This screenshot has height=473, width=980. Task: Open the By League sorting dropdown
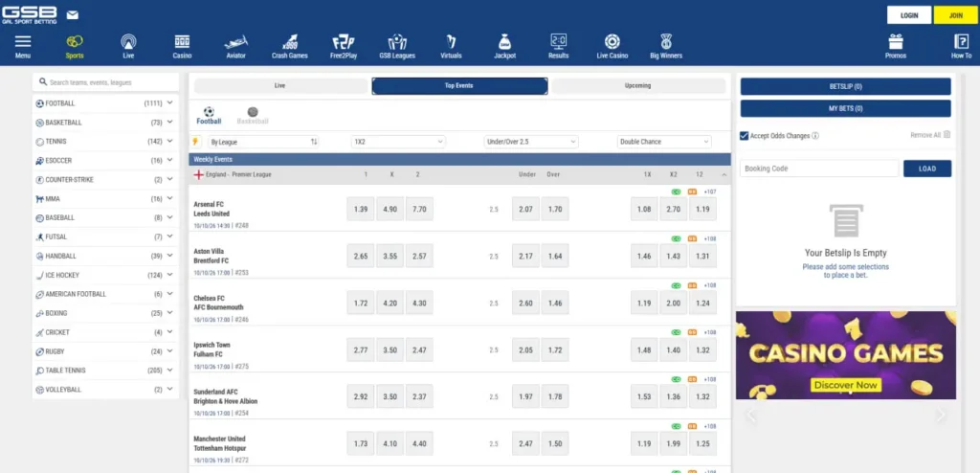(264, 142)
